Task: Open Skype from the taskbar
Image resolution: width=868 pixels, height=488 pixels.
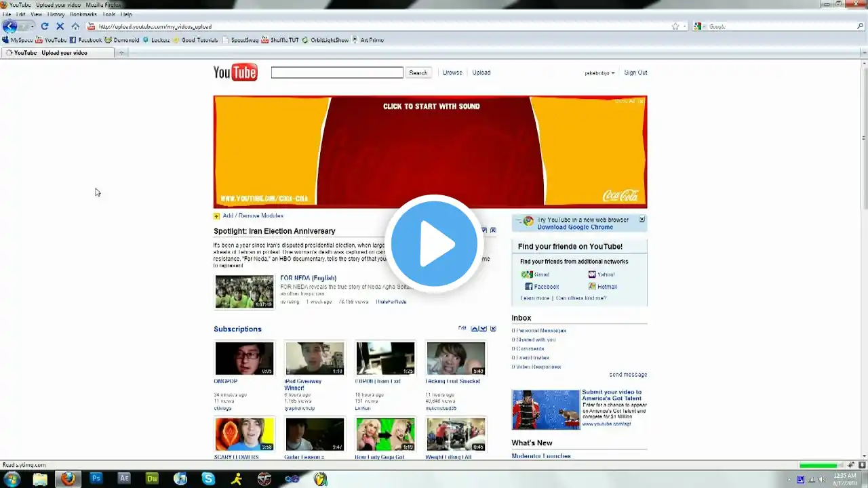Action: (x=208, y=479)
